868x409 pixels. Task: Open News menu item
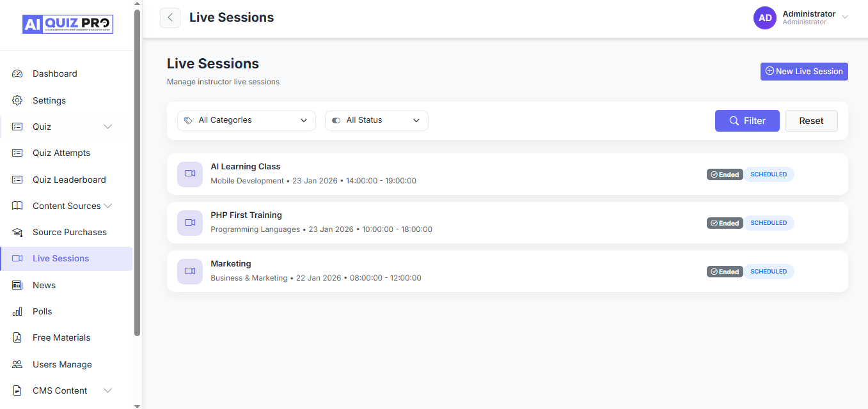pos(67,285)
